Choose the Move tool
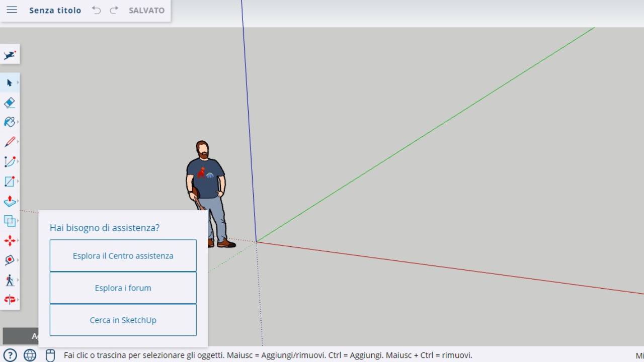This screenshot has height=362, width=644. coord(9,240)
